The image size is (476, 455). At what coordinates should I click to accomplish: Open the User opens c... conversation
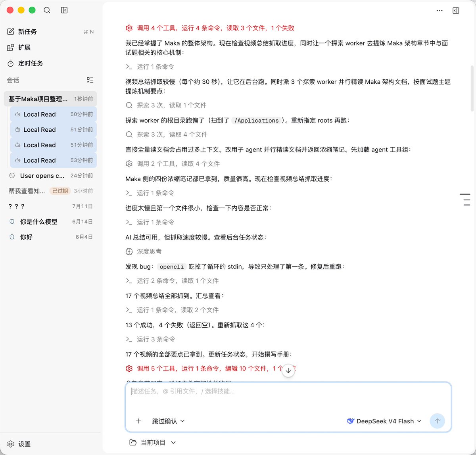click(50, 176)
